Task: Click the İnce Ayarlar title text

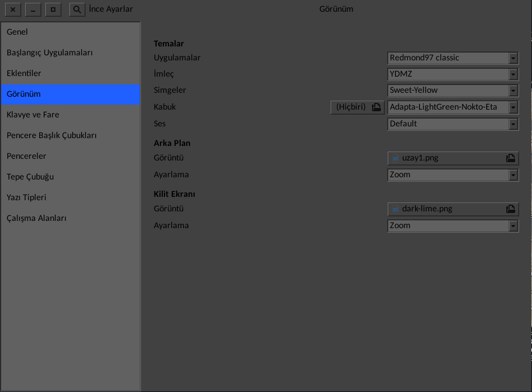Action: tap(111, 9)
